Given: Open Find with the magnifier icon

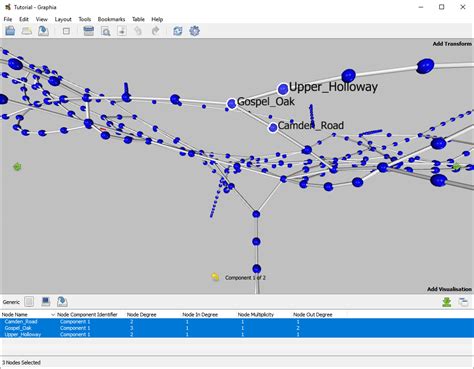Looking at the screenshot, I should pos(106,31).
